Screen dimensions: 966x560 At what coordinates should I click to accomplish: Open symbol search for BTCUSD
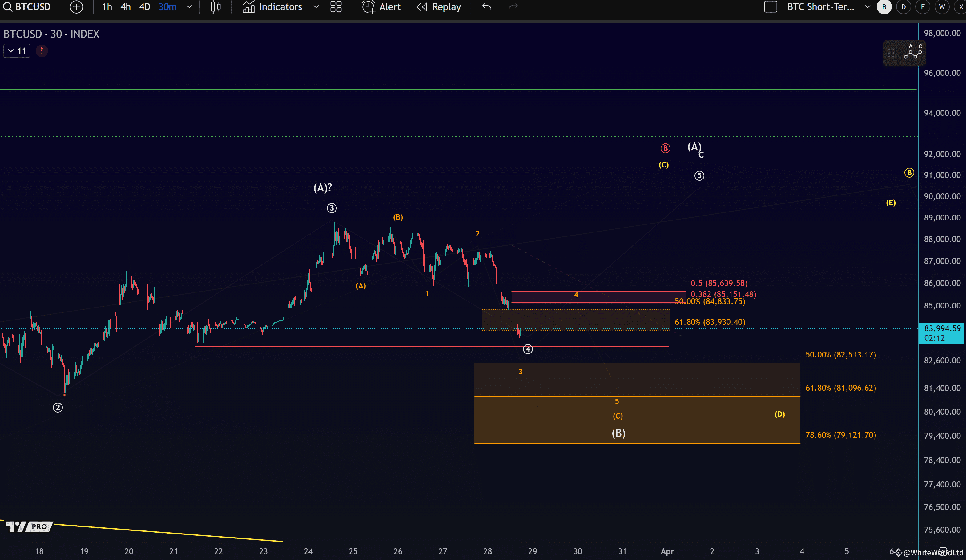pos(27,7)
